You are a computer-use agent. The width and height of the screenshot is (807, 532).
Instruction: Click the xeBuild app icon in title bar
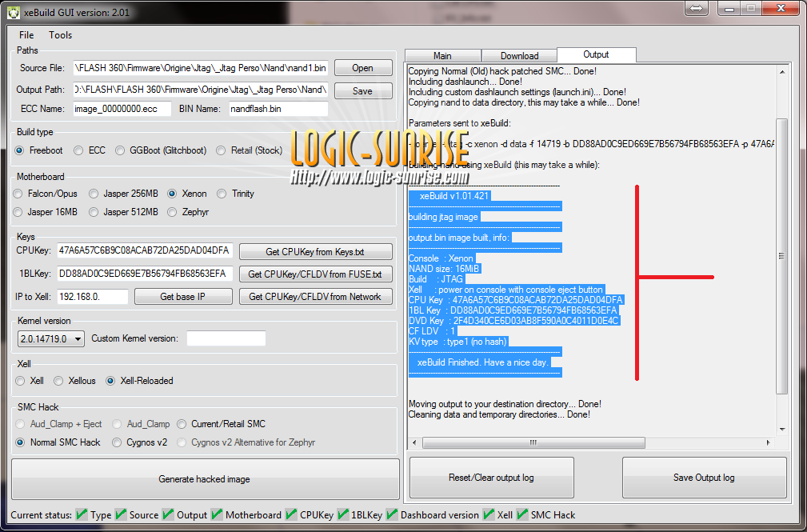[x=14, y=12]
